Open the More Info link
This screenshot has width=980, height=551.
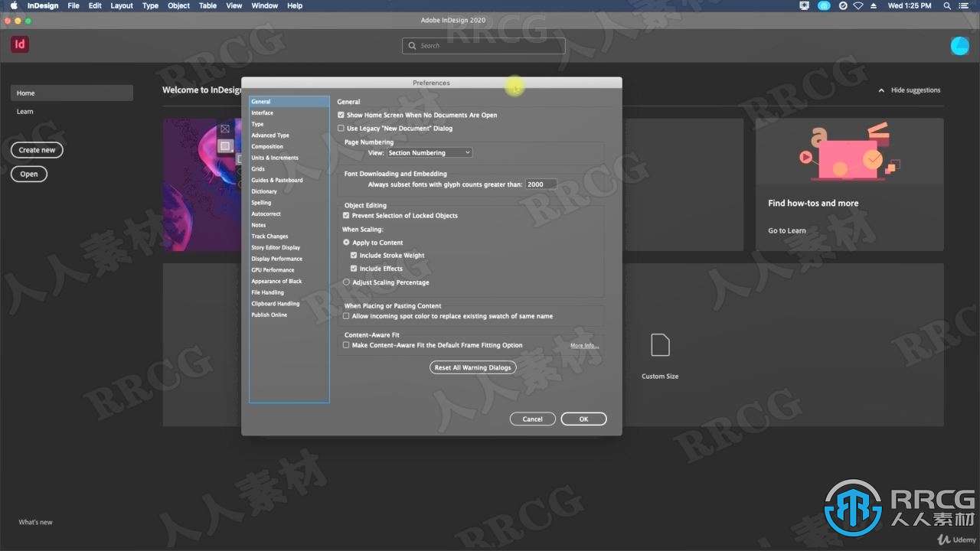tap(584, 346)
